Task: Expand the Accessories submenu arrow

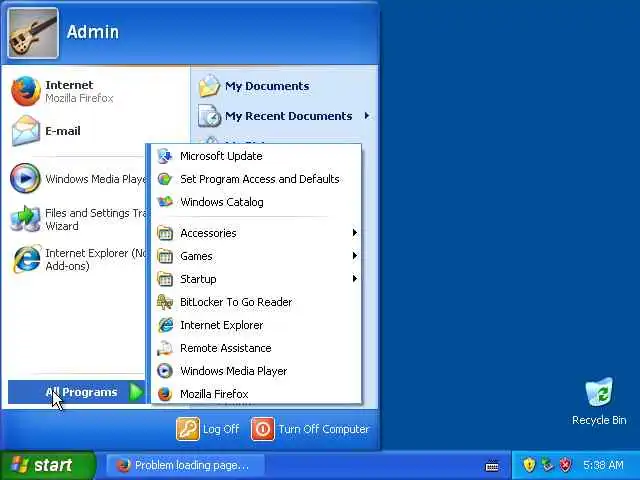Action: pyautogui.click(x=354, y=233)
